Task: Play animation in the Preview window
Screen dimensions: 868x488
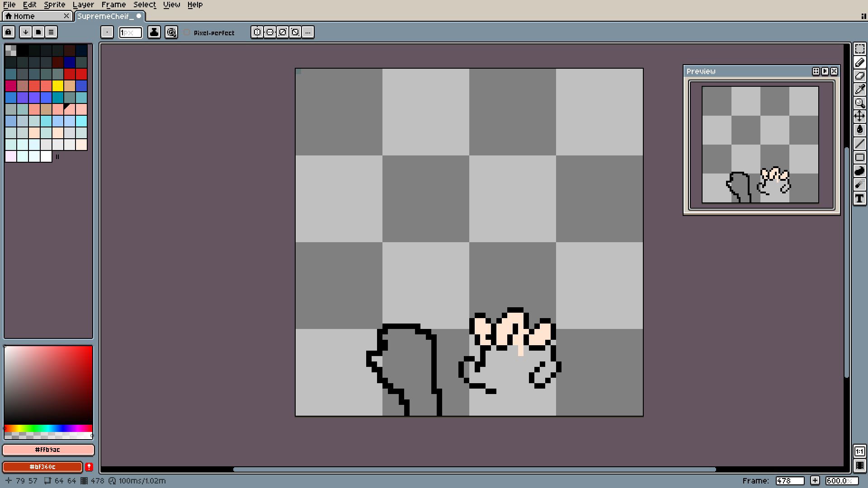Action: click(x=825, y=71)
